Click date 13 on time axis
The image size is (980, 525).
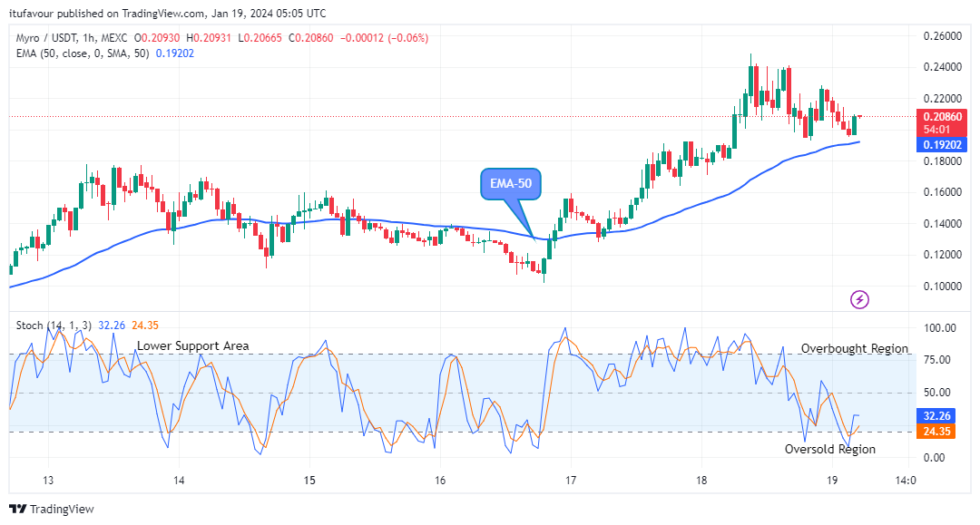[48, 480]
